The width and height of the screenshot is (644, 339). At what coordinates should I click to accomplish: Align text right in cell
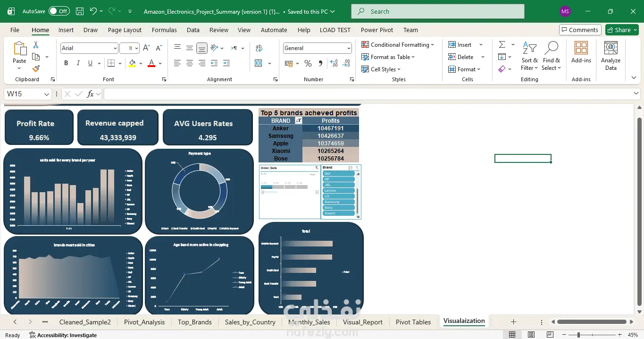(202, 63)
